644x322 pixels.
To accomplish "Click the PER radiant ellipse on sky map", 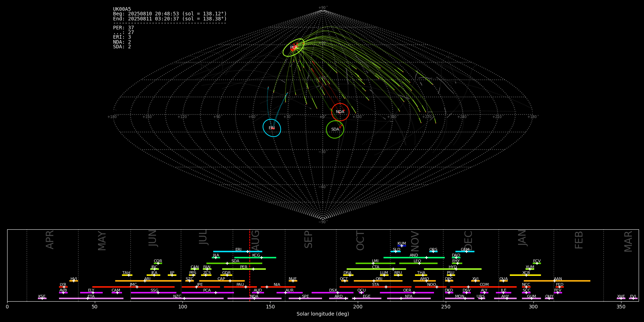I will point(294,48).
